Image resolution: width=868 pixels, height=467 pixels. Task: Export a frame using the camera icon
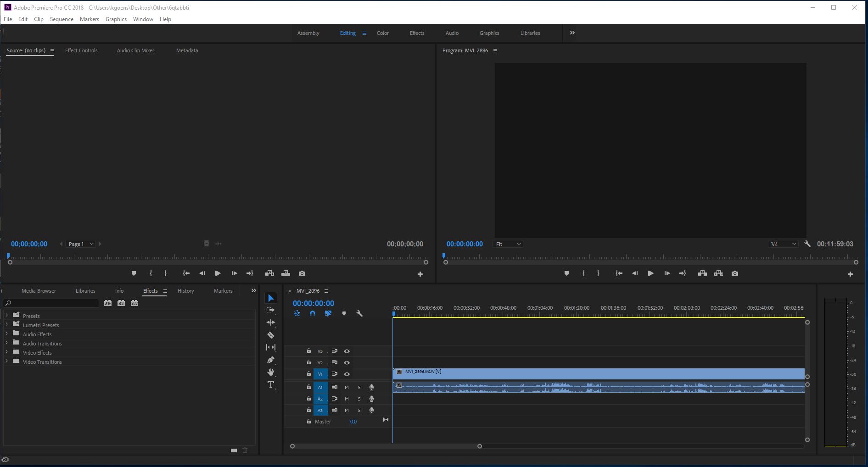click(735, 273)
